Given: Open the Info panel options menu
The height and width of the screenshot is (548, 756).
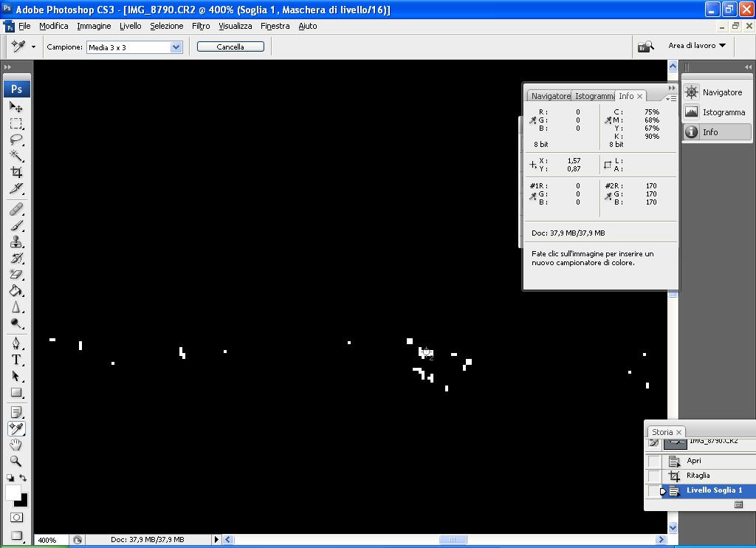Looking at the screenshot, I should [670, 97].
